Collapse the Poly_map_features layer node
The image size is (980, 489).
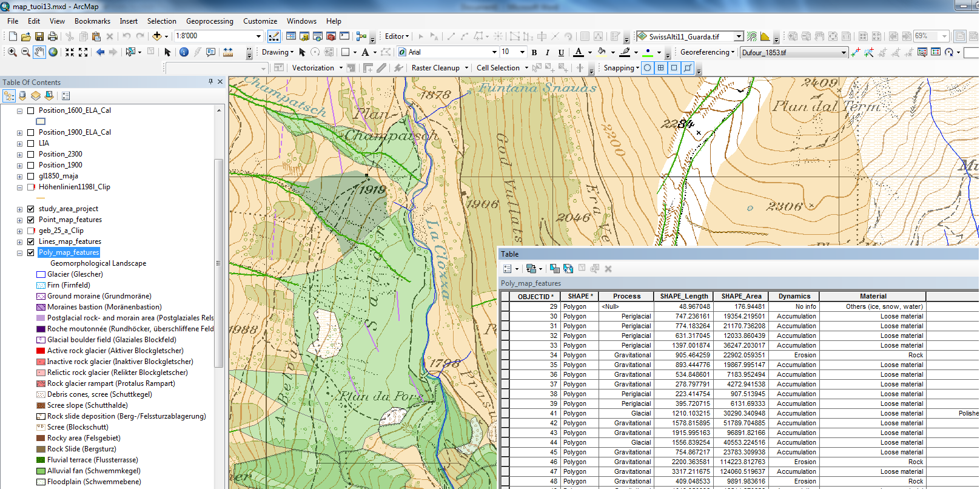point(19,253)
